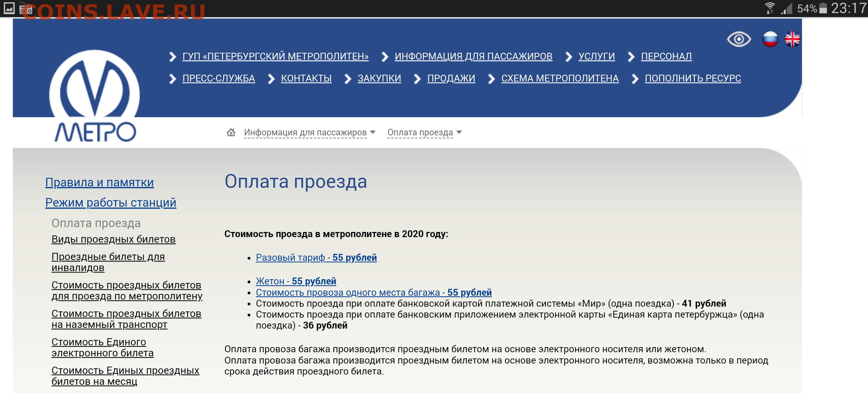Follow Стоимость провоза одного места багажа link
This screenshot has height=393, width=868.
pyautogui.click(x=374, y=293)
